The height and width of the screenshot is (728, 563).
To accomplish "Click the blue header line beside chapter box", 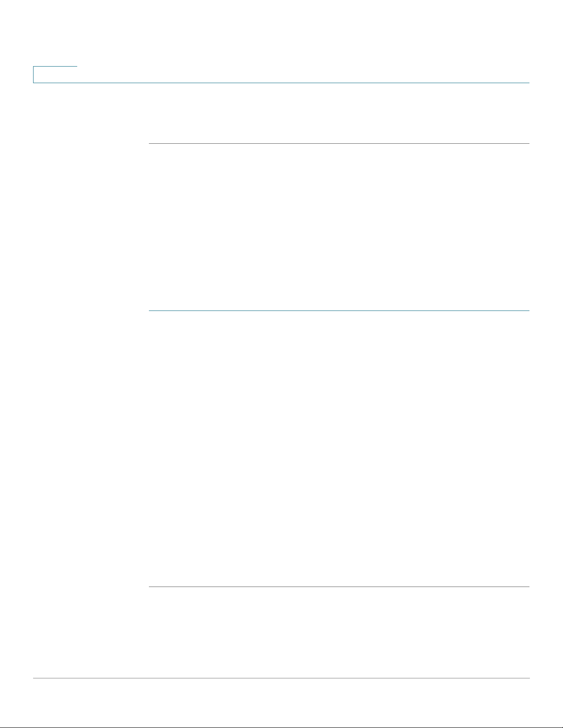I will pyautogui.click(x=303, y=83).
